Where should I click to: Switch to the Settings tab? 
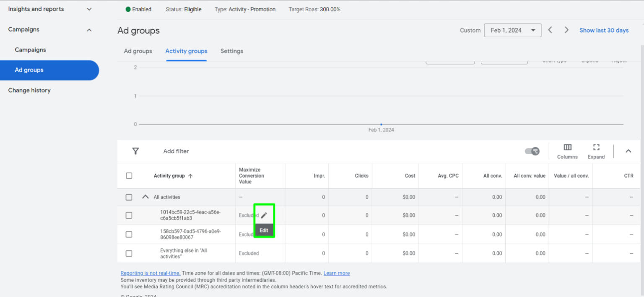point(231,51)
